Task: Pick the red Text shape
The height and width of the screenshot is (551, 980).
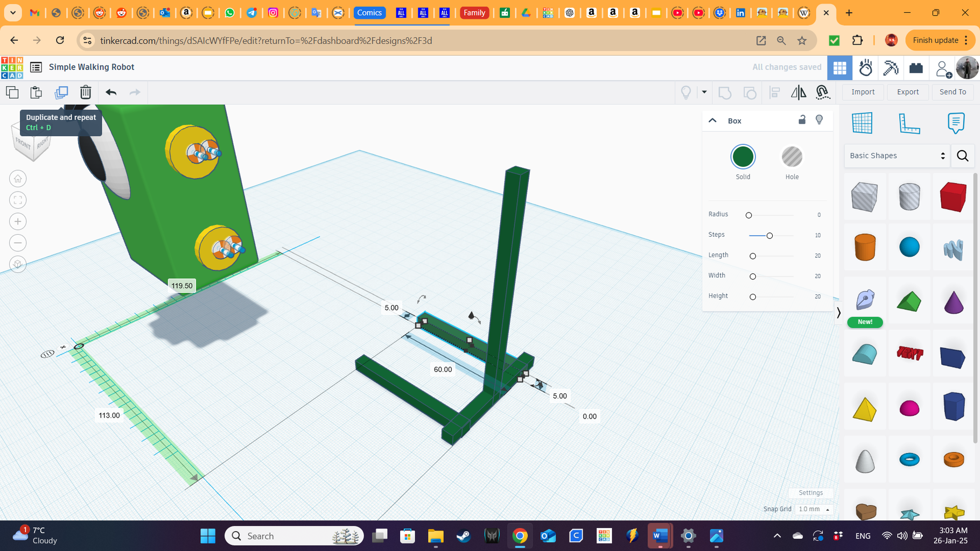Action: click(909, 353)
